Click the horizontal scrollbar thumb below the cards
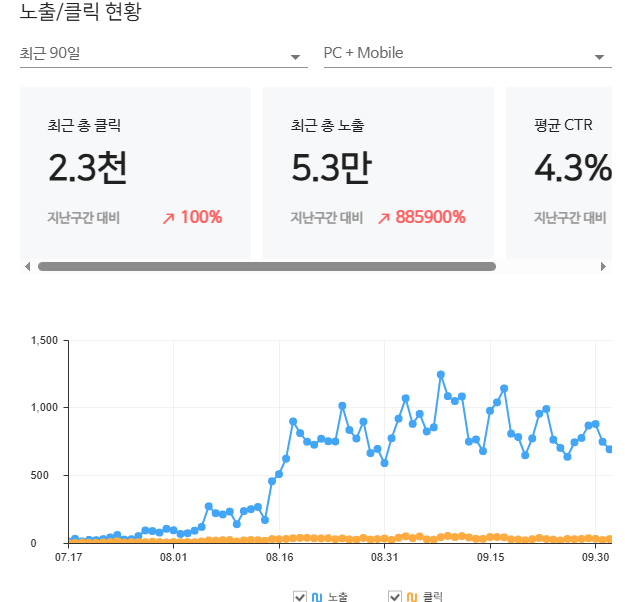 coord(266,267)
